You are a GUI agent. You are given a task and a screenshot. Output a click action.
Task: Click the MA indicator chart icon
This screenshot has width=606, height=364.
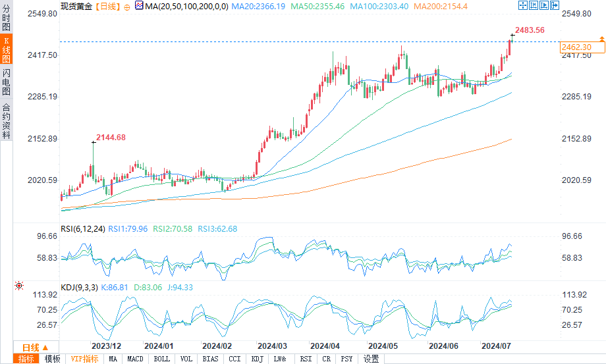tap(138, 6)
